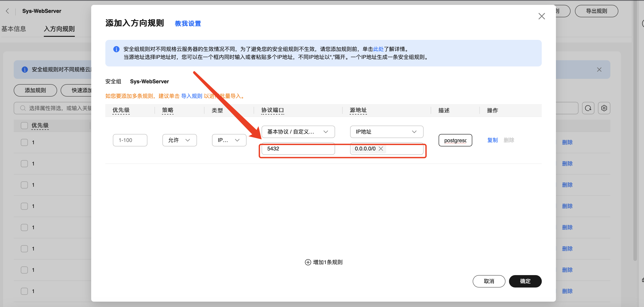
Task: Click the back arrow beside Sys-WebServer
Action: pos(8,11)
